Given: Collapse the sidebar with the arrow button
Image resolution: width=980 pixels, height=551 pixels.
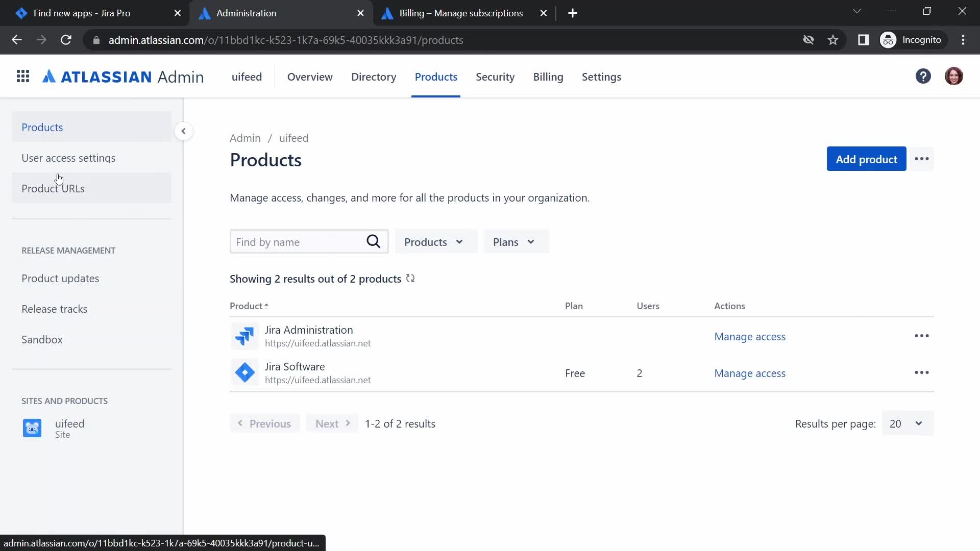Looking at the screenshot, I should 183,131.
